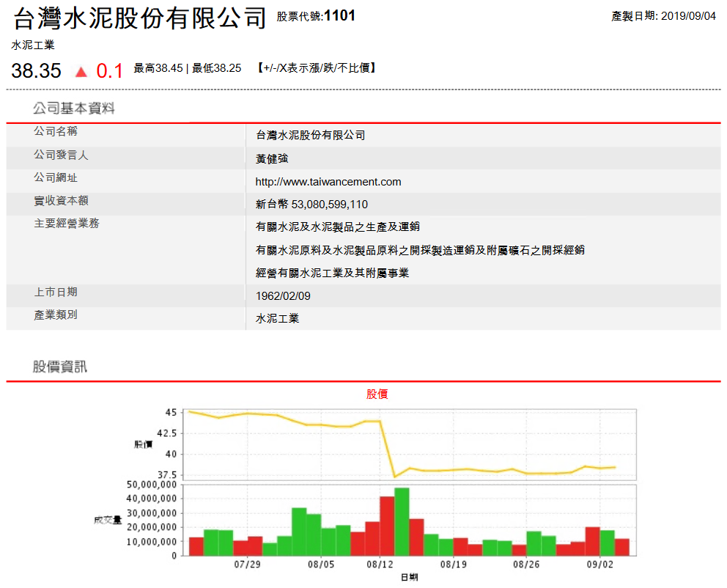Click spokesperson name 黃健強
The image size is (727, 588).
tap(272, 158)
